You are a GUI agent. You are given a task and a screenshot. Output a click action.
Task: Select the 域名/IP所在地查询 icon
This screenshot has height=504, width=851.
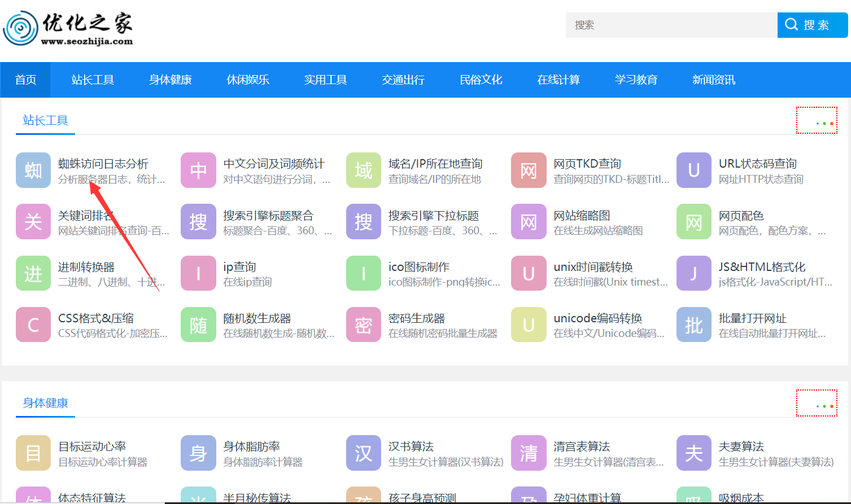364,170
